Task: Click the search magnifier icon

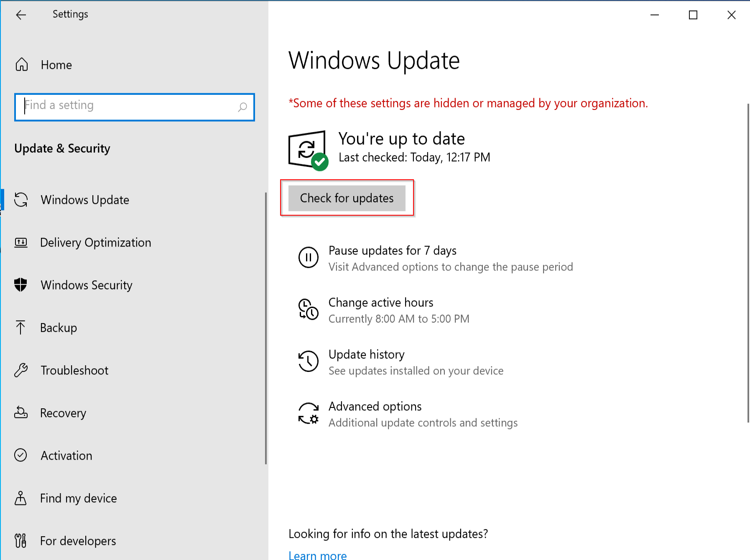Action: coord(242,107)
